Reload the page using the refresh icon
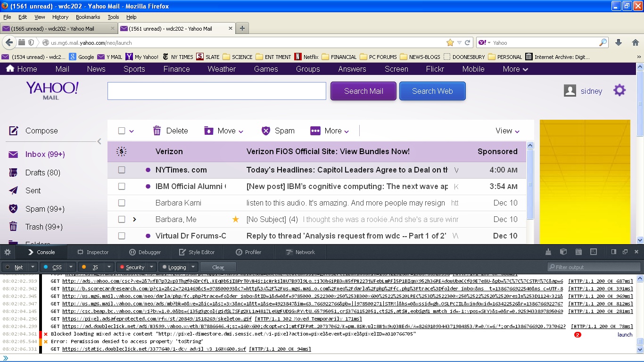644x362 pixels. tap(468, 42)
